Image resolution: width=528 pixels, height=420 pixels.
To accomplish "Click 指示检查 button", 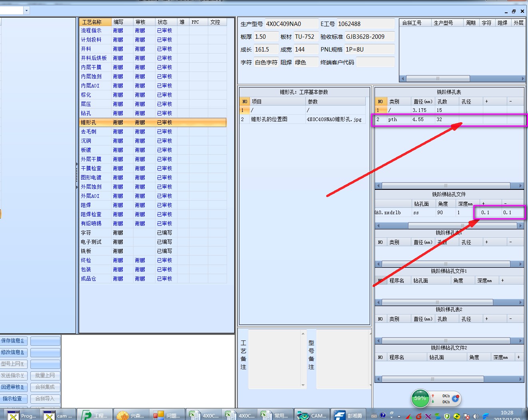I will pyautogui.click(x=13, y=399).
